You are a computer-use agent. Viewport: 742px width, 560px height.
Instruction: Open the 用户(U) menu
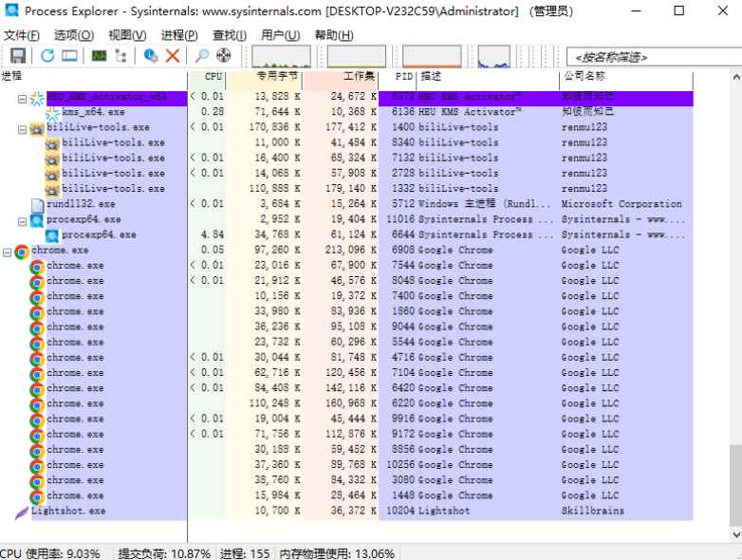pyautogui.click(x=281, y=35)
